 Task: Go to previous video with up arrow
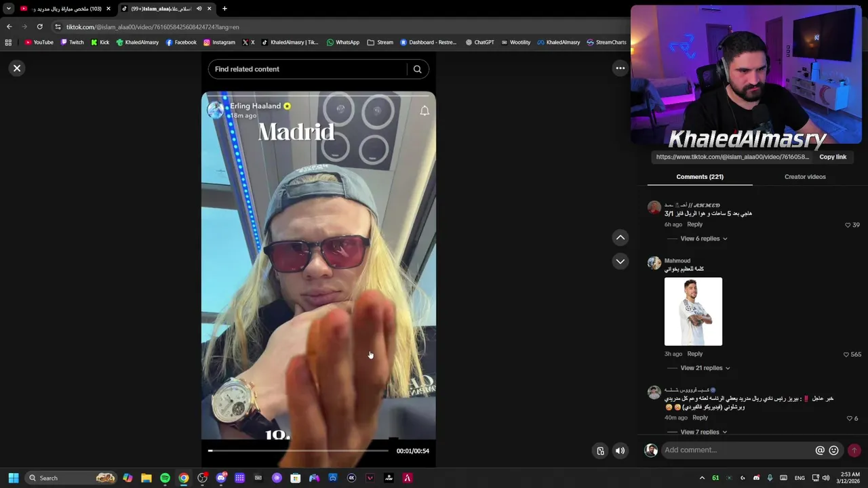pyautogui.click(x=620, y=237)
